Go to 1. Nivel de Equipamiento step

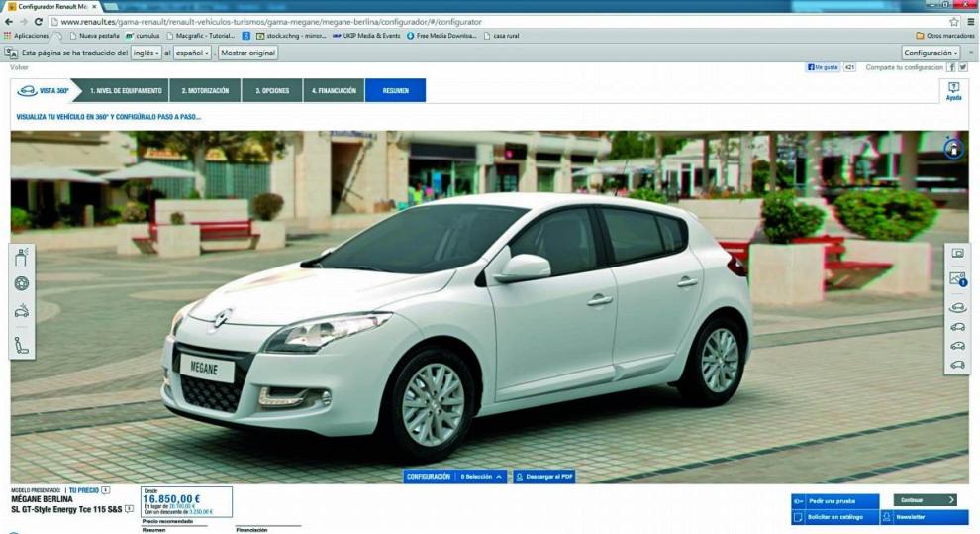(126, 91)
